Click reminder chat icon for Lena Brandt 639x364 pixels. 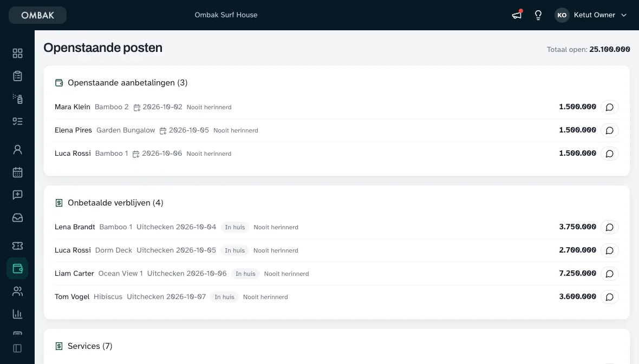610,227
